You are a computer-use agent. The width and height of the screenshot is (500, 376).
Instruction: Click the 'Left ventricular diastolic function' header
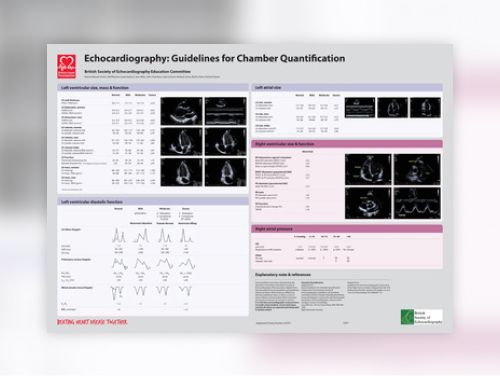(x=153, y=202)
